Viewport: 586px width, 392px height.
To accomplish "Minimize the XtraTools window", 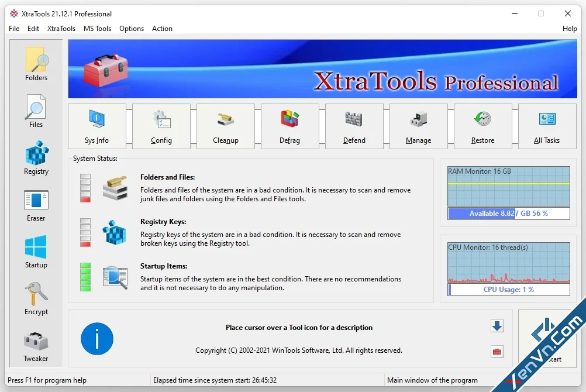I will pyautogui.click(x=515, y=14).
